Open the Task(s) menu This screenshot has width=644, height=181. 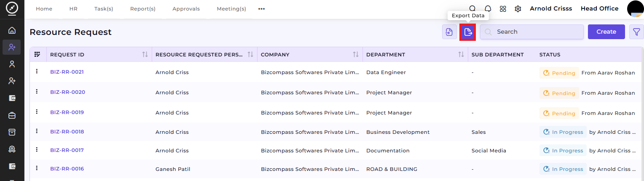(x=104, y=9)
